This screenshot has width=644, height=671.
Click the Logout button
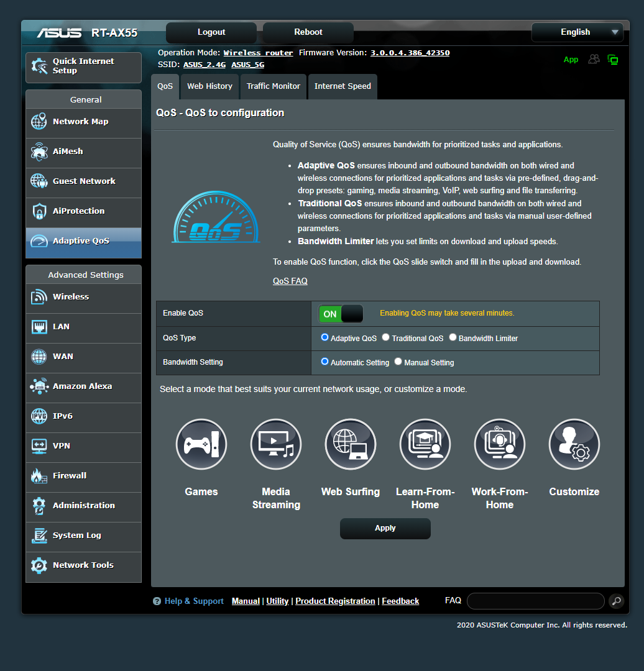[211, 32]
